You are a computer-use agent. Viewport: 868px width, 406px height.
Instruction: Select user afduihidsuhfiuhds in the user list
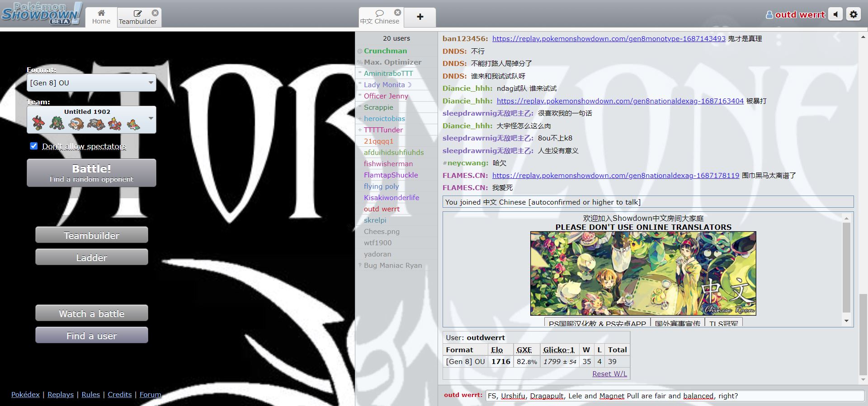tap(396, 153)
